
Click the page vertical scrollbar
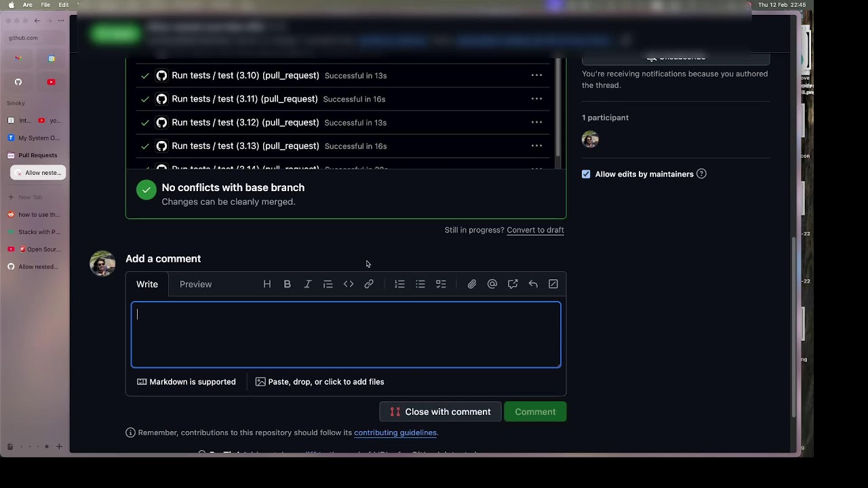(x=794, y=328)
